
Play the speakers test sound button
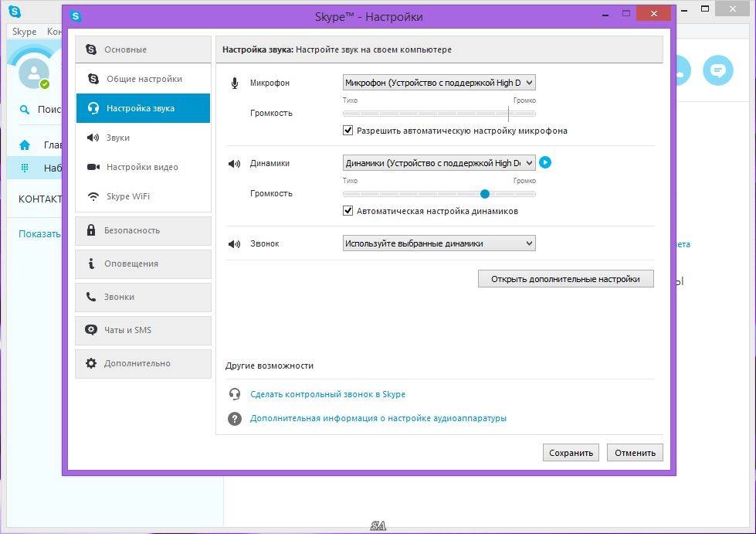coord(545,162)
